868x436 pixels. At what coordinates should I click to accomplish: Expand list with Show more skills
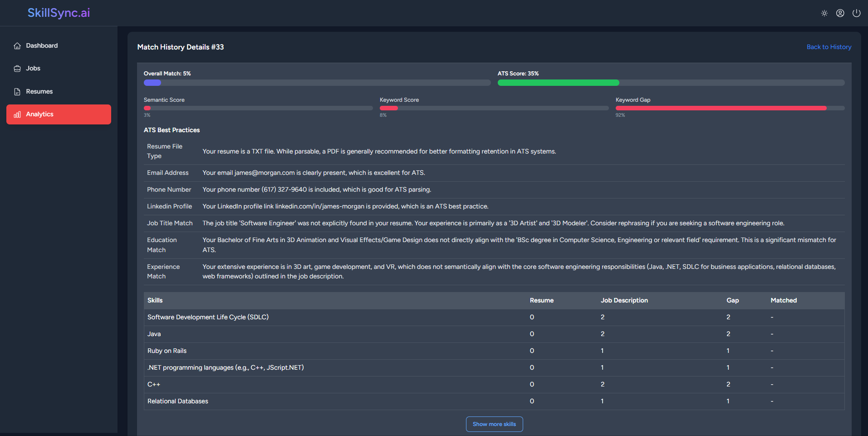(x=494, y=424)
